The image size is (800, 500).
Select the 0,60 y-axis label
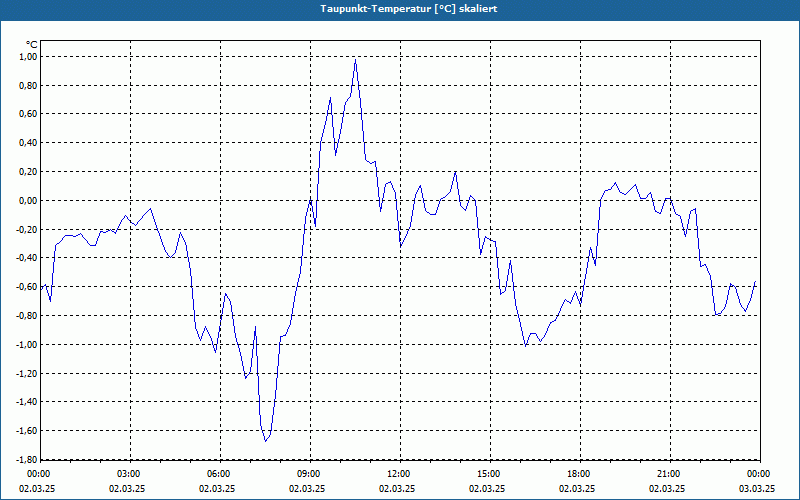coord(29,114)
